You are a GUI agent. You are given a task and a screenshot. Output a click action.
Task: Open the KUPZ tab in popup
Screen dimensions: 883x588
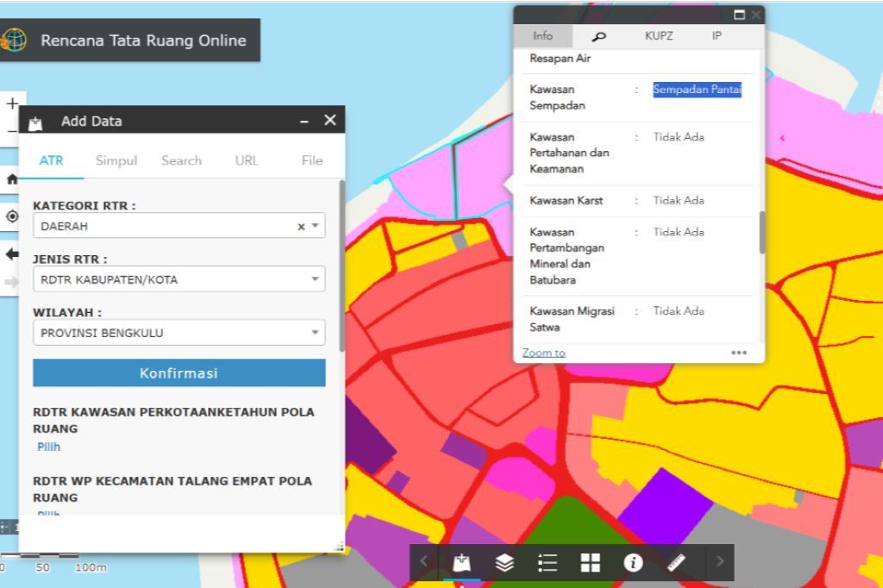point(659,35)
